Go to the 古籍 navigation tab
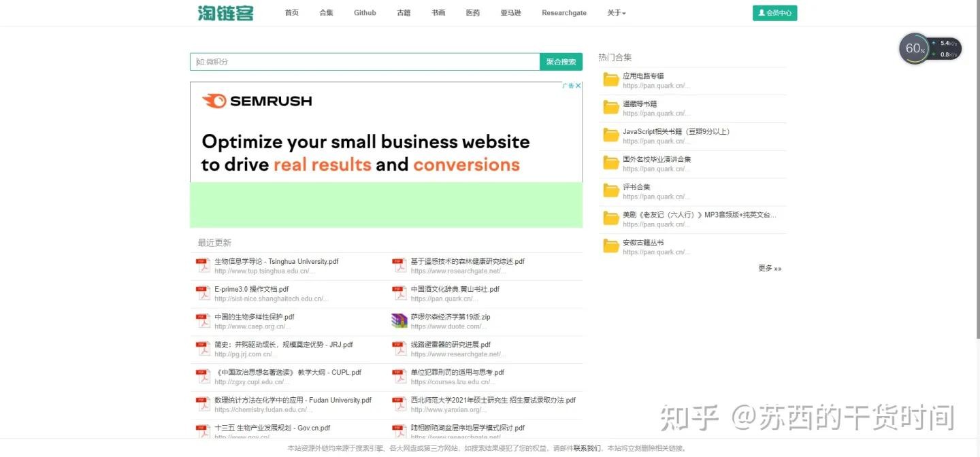The height and width of the screenshot is (457, 980). pyautogui.click(x=404, y=13)
